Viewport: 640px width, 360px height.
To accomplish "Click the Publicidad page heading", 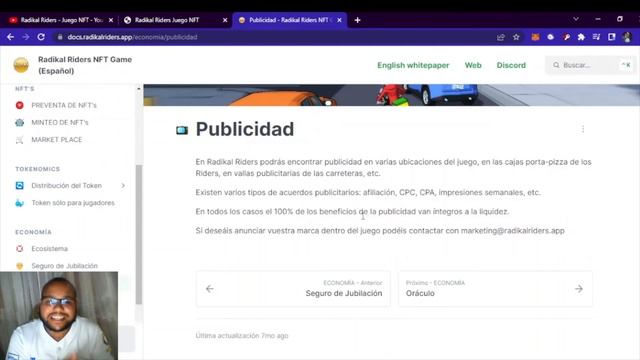I will click(245, 129).
